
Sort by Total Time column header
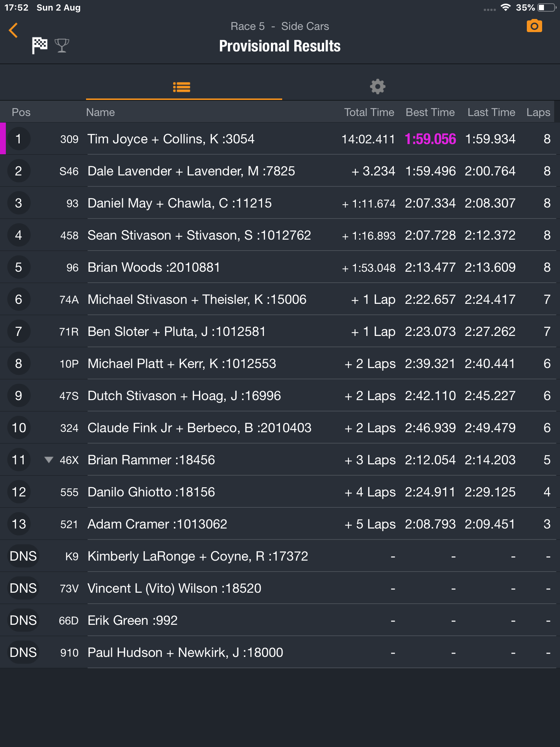(369, 112)
